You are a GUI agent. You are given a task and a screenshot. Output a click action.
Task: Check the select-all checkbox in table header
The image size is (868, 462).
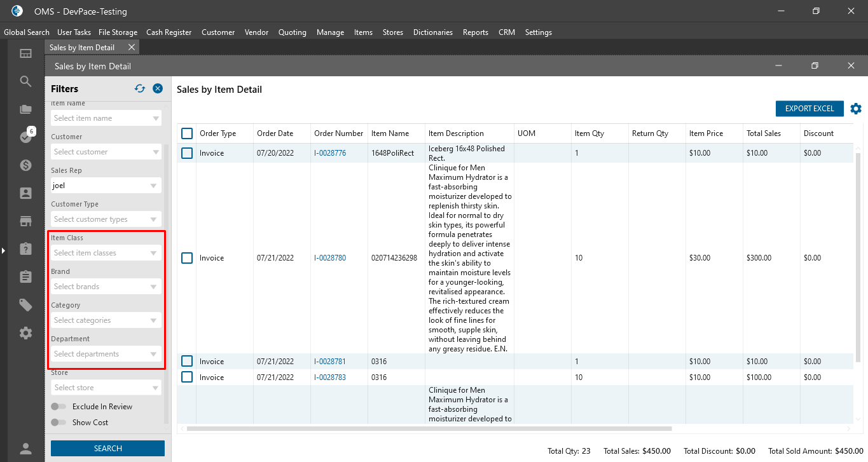(187, 133)
